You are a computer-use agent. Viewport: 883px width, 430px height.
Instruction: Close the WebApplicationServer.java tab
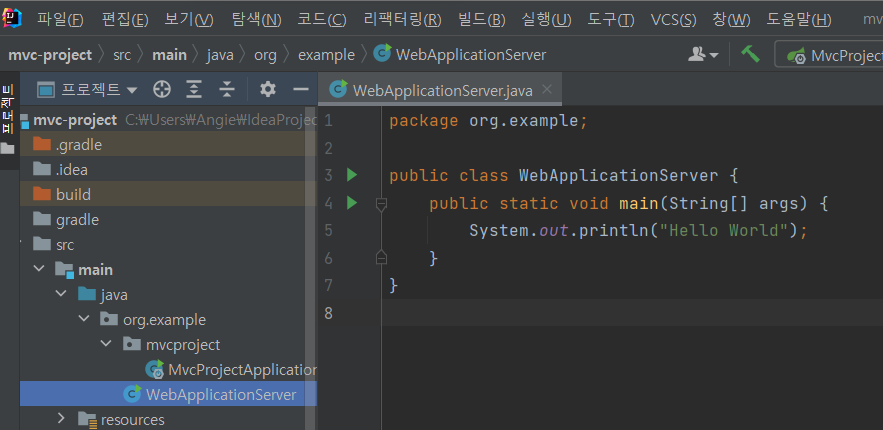tap(547, 89)
